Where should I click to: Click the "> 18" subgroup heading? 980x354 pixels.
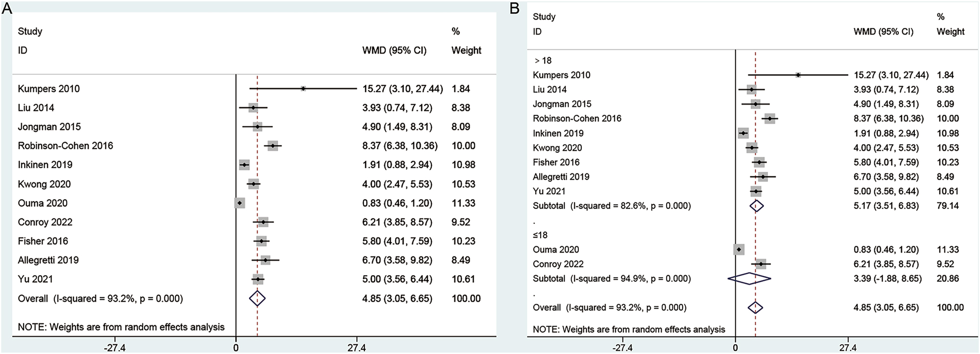coord(543,61)
